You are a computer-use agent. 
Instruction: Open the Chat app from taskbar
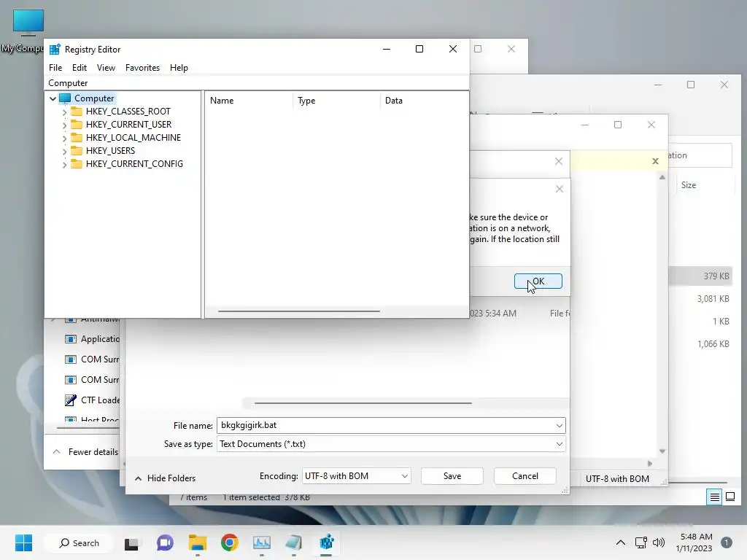click(x=165, y=542)
